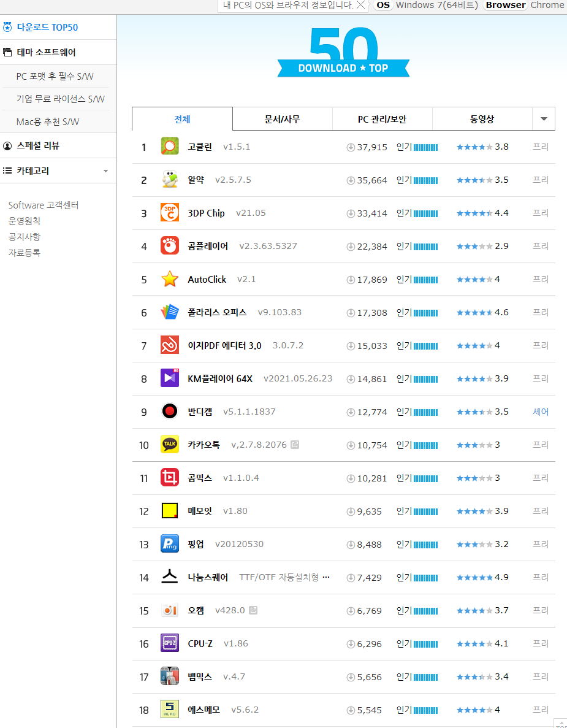Open Mac용 추천 S/W
The width and height of the screenshot is (567, 728).
click(47, 121)
